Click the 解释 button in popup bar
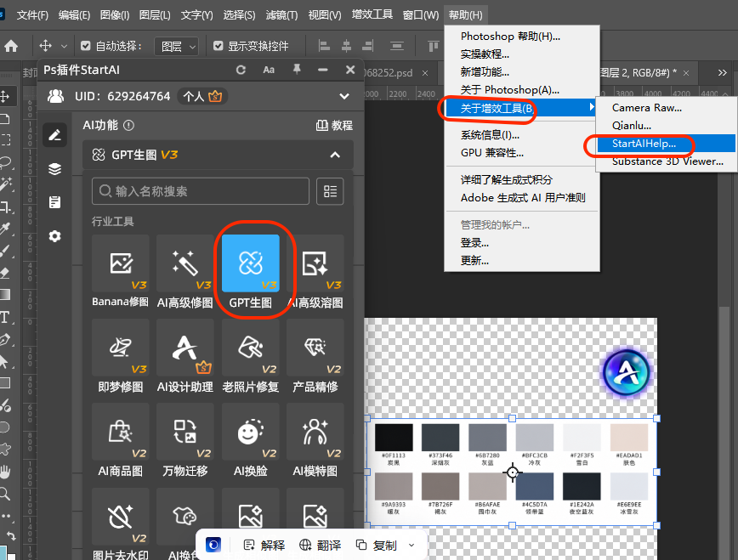This screenshot has height=560, width=738. 264,545
